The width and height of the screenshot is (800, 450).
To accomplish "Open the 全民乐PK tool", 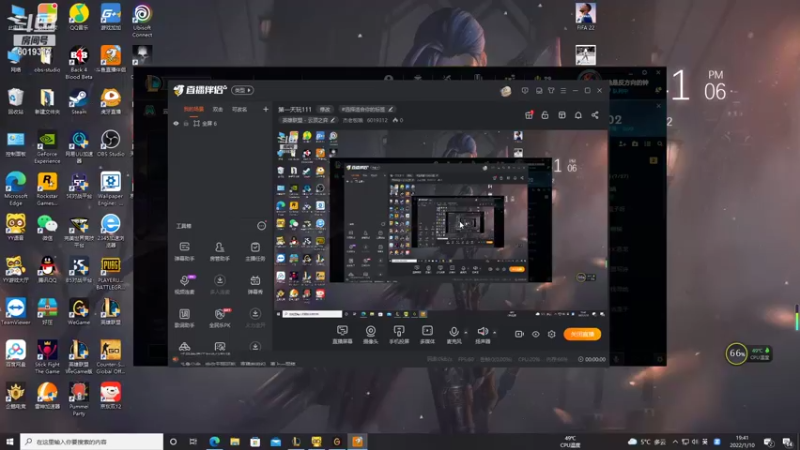I will [219, 317].
